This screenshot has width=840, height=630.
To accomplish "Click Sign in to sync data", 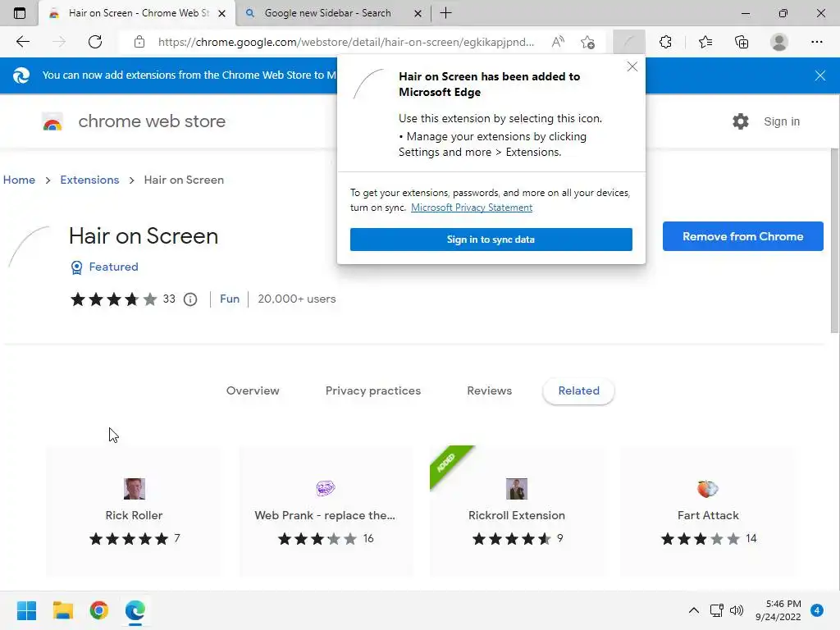I will click(491, 240).
